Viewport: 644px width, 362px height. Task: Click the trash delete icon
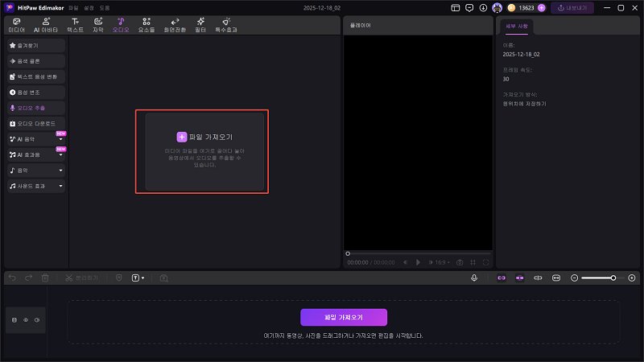click(x=45, y=278)
